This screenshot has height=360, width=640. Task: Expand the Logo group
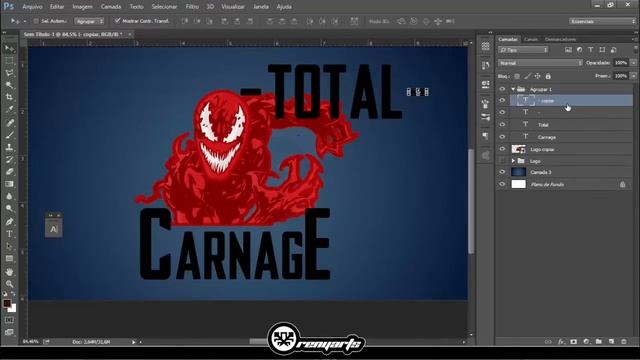point(513,161)
